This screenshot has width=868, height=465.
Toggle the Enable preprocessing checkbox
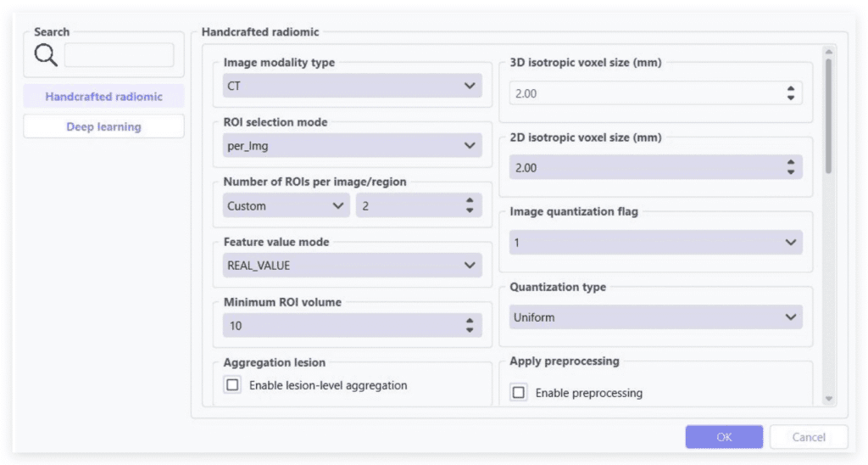click(x=519, y=393)
